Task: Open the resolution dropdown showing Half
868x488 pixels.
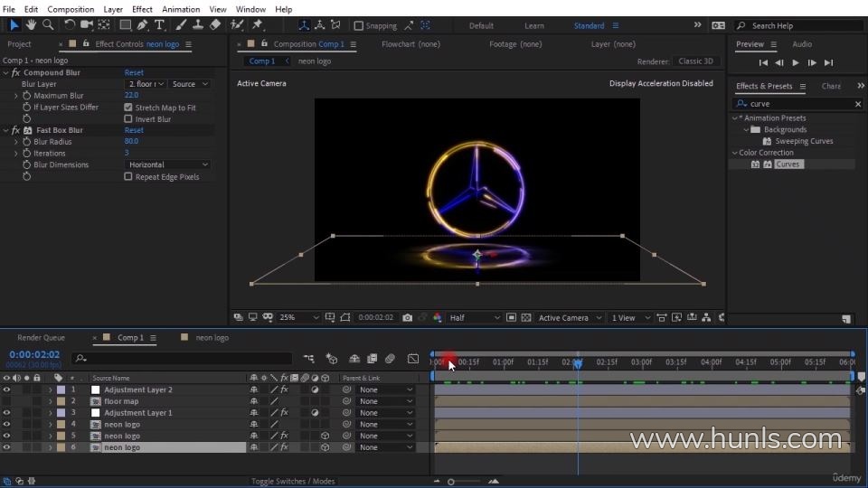Action: pos(474,318)
